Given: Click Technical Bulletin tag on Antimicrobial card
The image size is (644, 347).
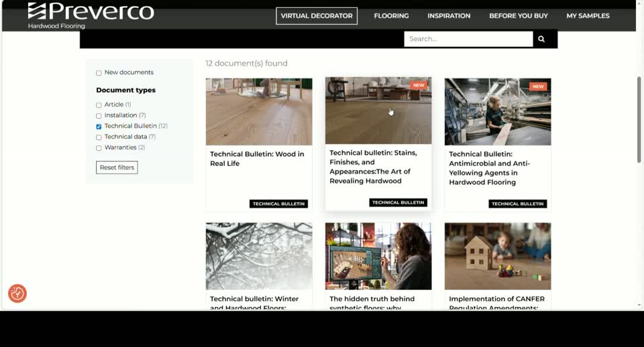Looking at the screenshot, I should (517, 204).
